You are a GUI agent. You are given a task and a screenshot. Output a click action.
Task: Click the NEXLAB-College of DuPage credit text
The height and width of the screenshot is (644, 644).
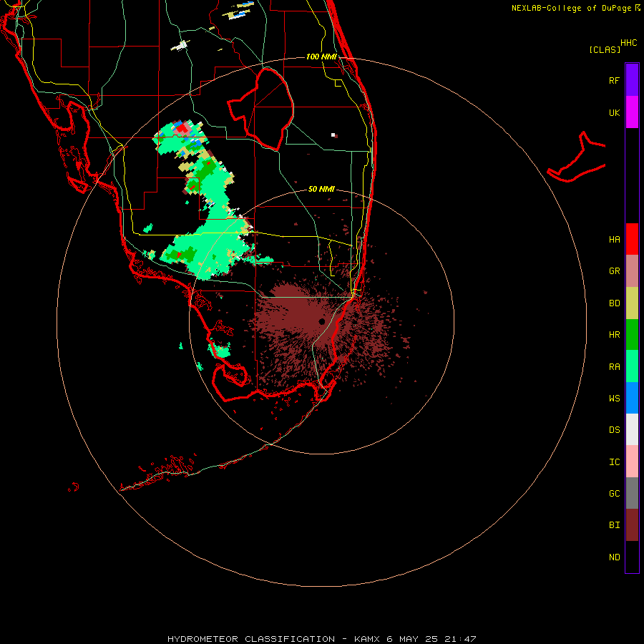point(571,8)
